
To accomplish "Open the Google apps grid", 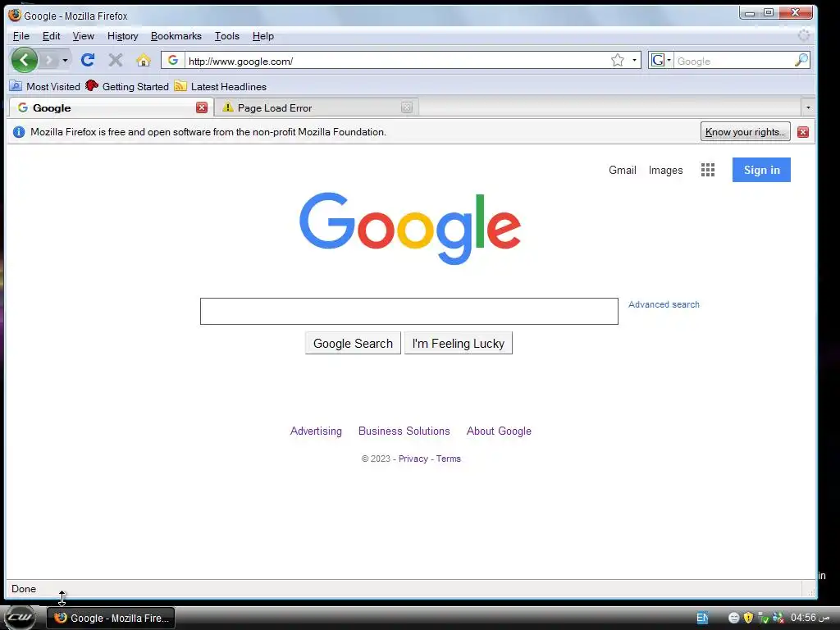I will [x=708, y=170].
